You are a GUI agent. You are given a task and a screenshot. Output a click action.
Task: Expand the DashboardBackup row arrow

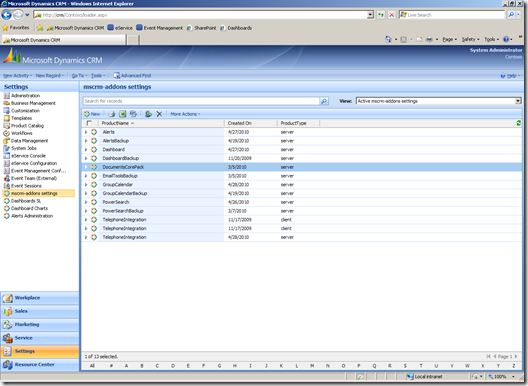pos(86,158)
